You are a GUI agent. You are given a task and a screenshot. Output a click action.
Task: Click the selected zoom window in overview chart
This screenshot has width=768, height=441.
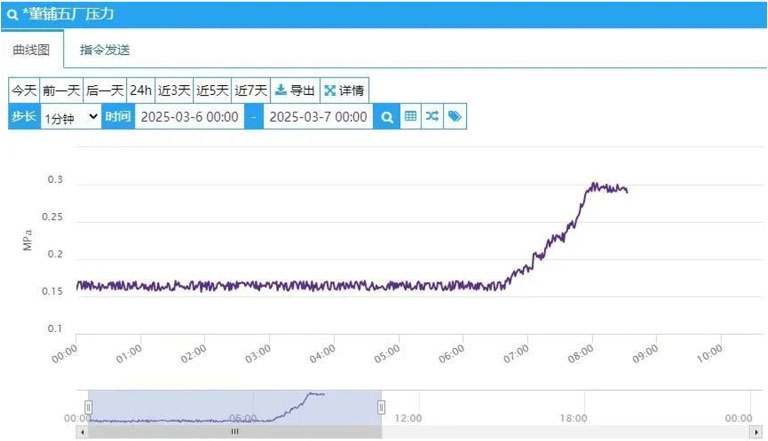point(235,407)
